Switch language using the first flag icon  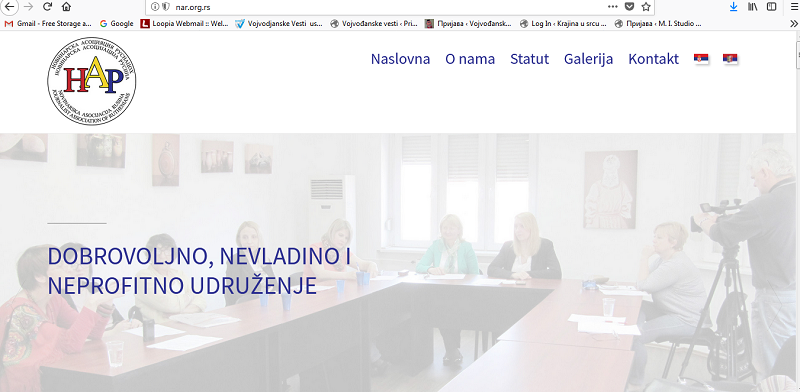[x=701, y=59]
